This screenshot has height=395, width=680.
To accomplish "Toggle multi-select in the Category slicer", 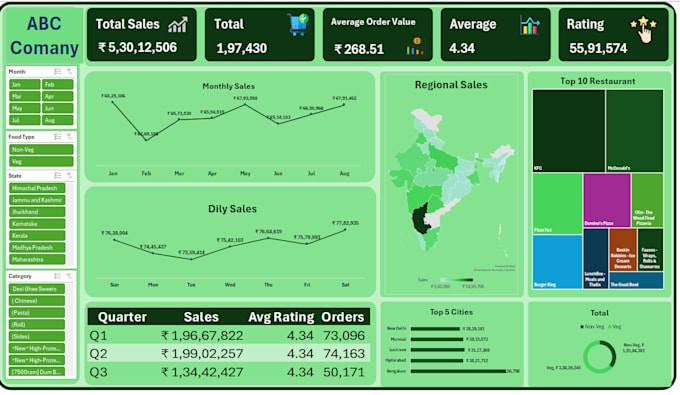I will [58, 276].
